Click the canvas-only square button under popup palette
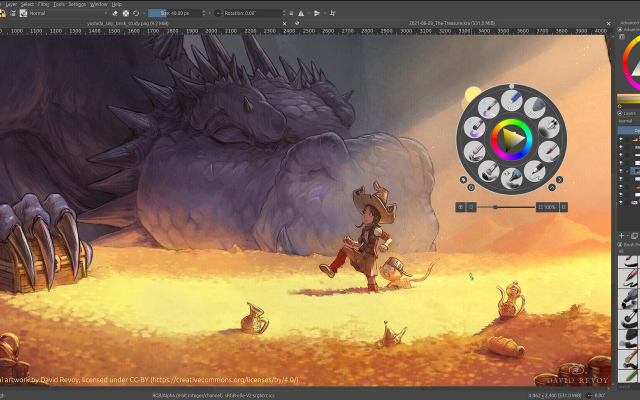640x400 pixels. click(471, 207)
